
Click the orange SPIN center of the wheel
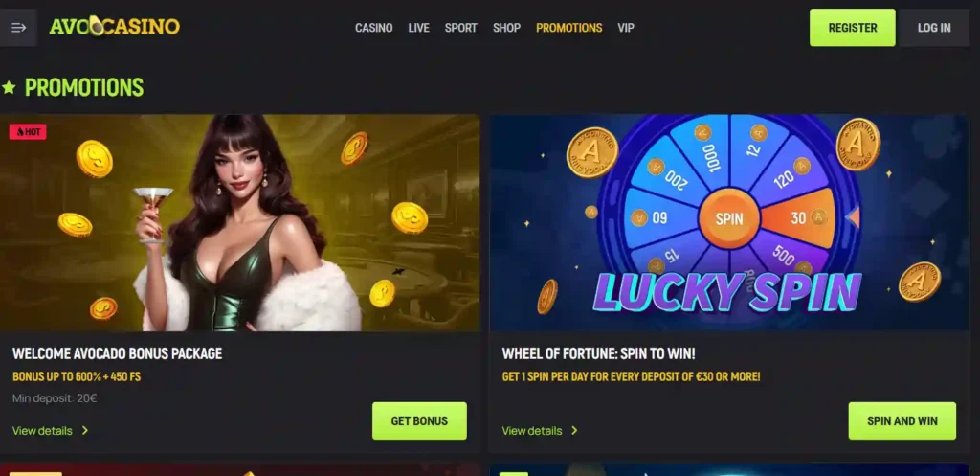728,219
